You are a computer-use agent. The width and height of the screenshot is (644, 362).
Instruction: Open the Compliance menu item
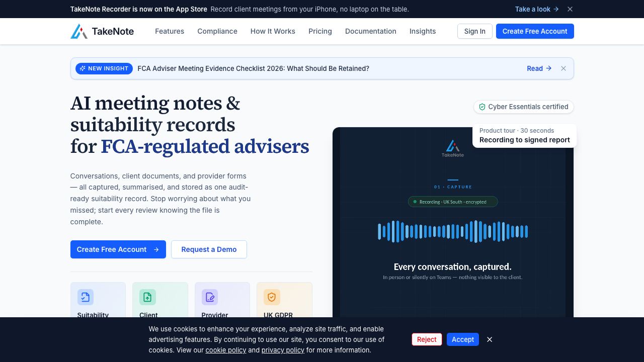click(217, 31)
